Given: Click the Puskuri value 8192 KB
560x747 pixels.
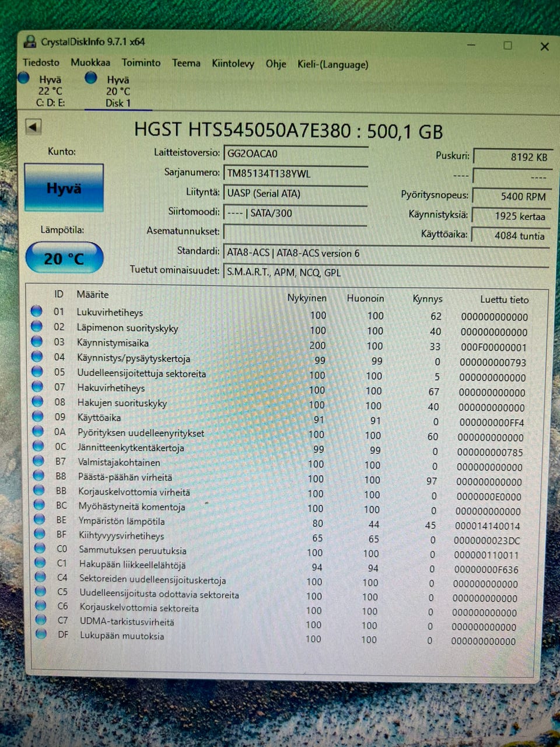Looking at the screenshot, I should [512, 157].
